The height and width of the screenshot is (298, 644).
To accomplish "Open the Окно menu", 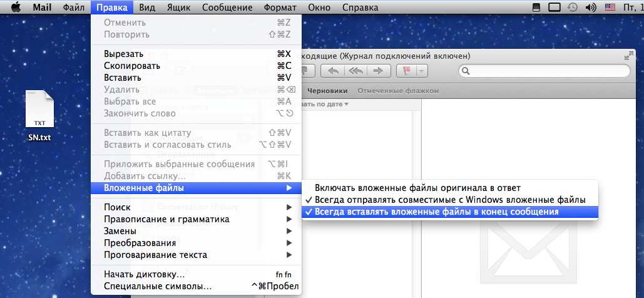I will 319,8.
